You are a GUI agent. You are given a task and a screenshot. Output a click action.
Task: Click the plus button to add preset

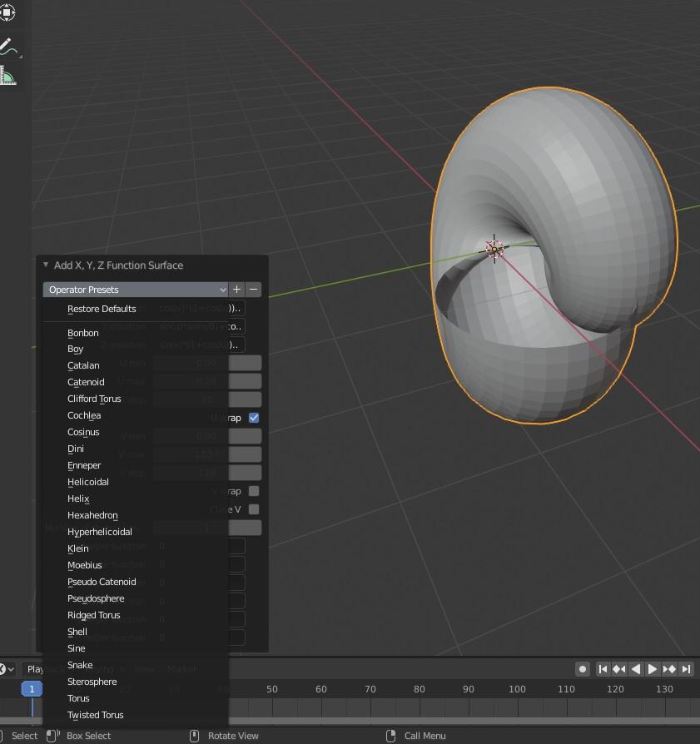coord(237,290)
